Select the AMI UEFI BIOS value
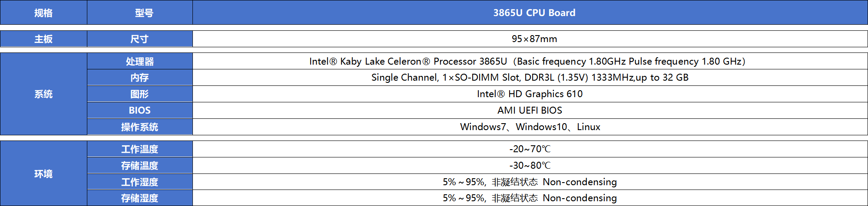The image size is (868, 206). 530,111
